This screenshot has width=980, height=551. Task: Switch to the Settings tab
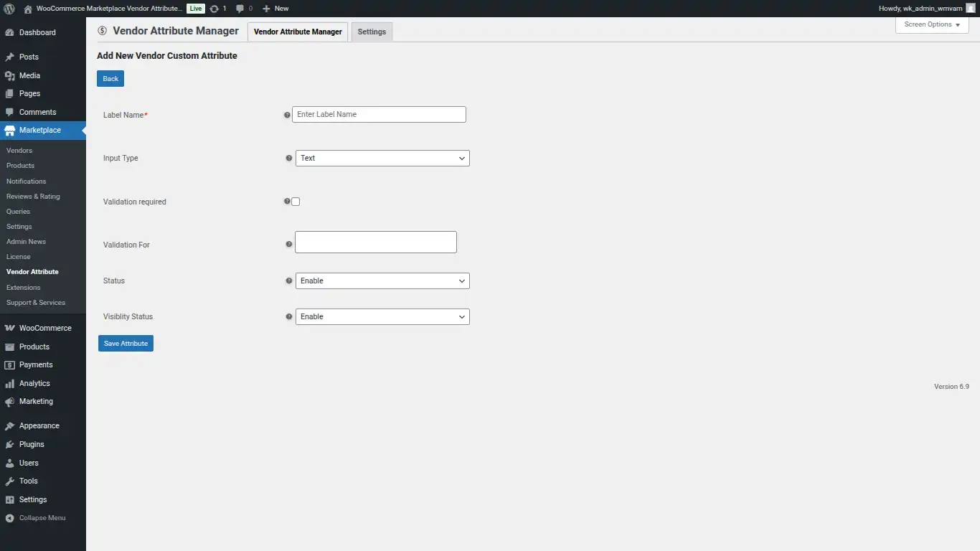click(371, 32)
